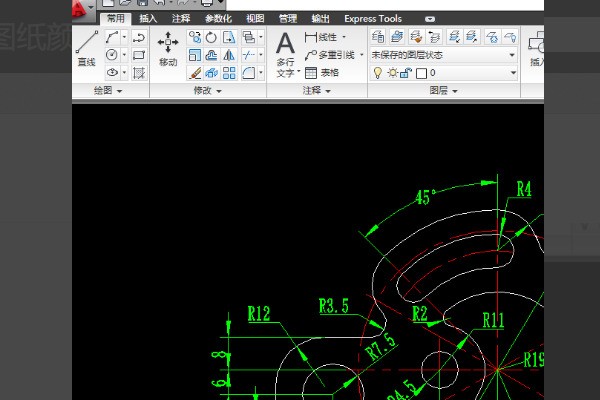Open the Layer Properties manager icon
Screen dimensions: 600x400
click(379, 37)
